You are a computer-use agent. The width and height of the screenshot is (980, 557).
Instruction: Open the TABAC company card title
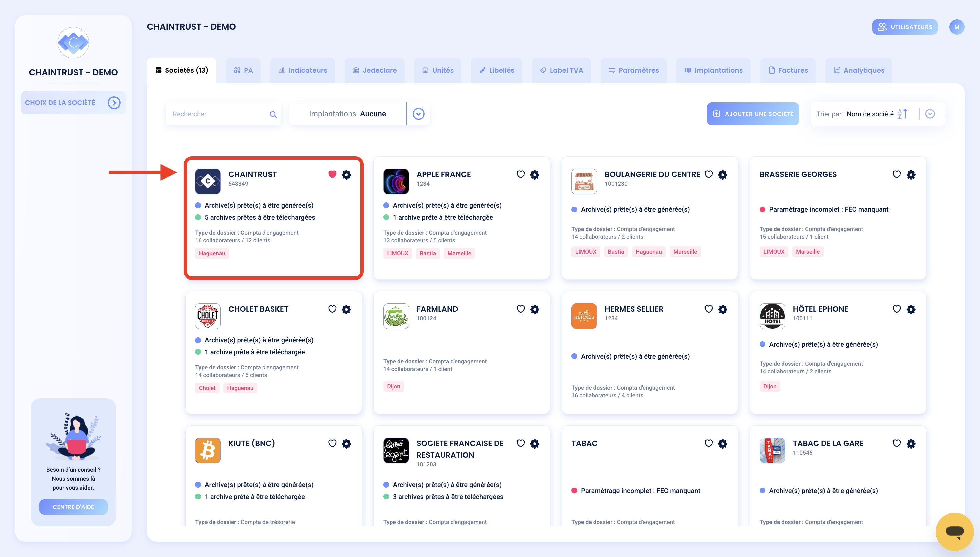click(x=584, y=443)
